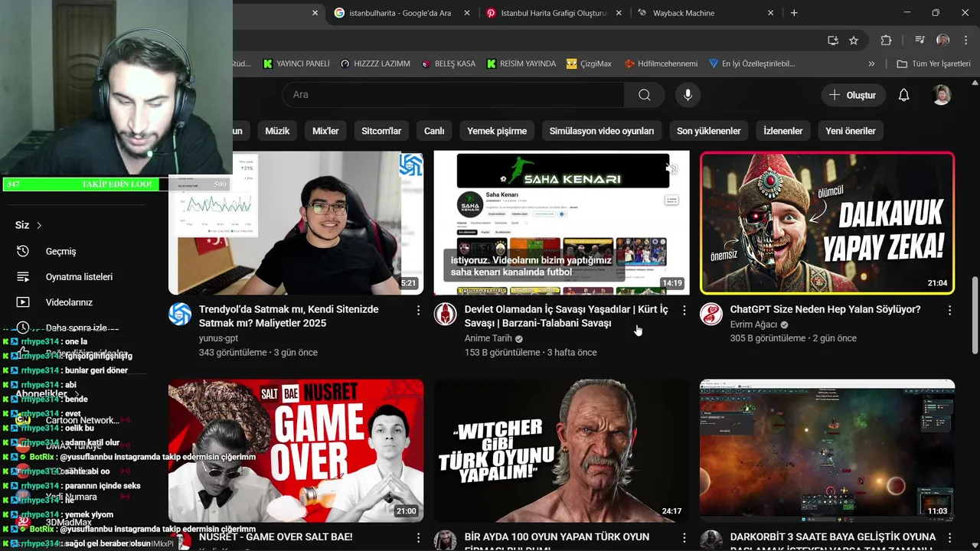Select the Canlı filter chip
This screenshot has width=980, height=551.
tap(434, 131)
